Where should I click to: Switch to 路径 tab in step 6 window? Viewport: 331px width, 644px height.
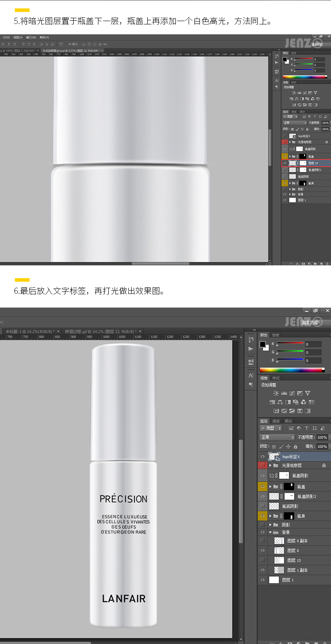(288, 421)
